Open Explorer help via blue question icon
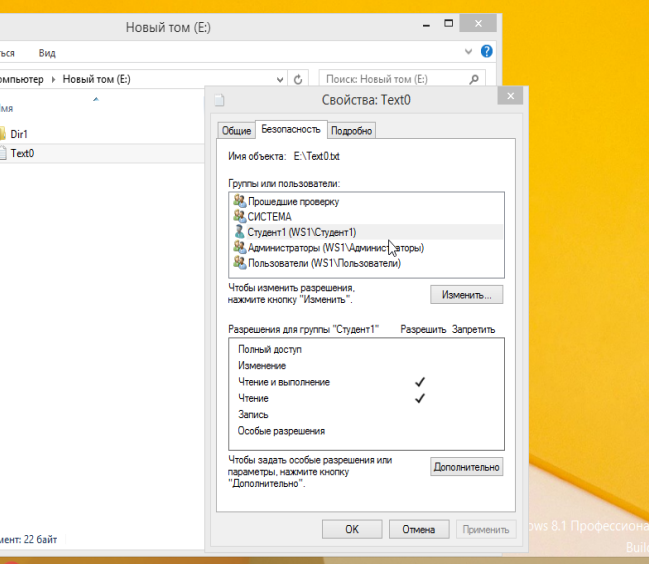The width and height of the screenshot is (649, 564). tap(487, 51)
